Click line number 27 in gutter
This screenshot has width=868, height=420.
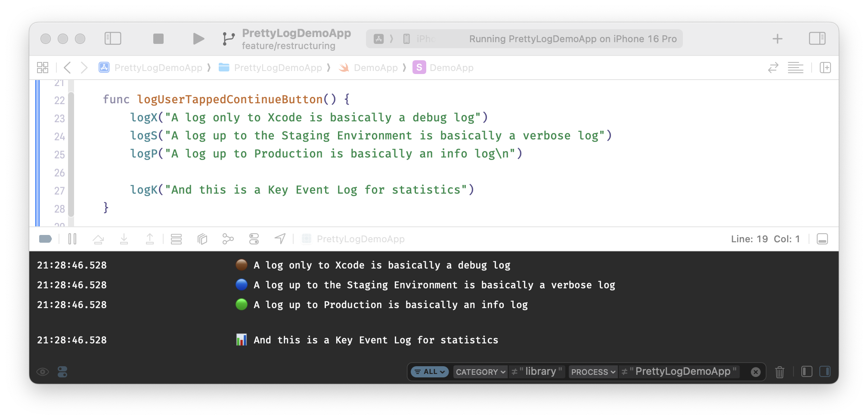tap(59, 191)
